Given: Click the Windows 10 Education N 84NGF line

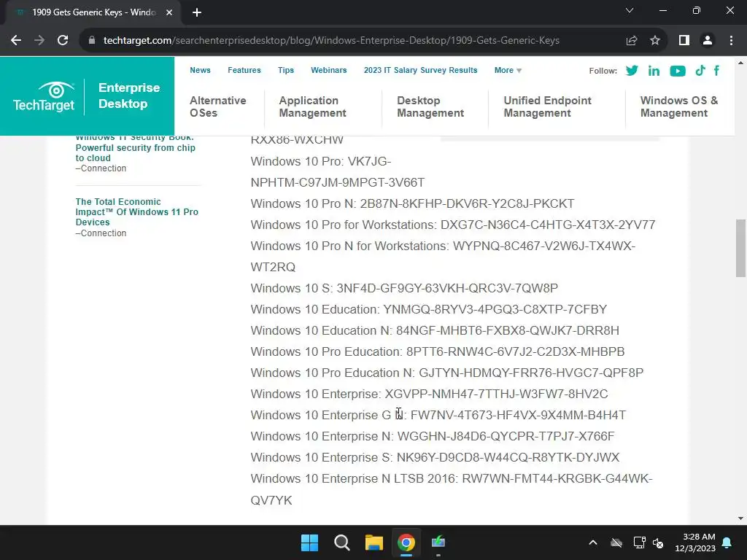Looking at the screenshot, I should coord(435,330).
